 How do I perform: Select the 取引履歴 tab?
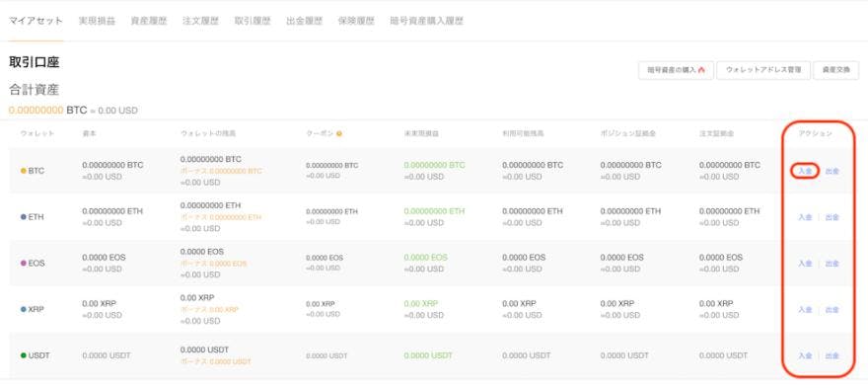coord(253,21)
